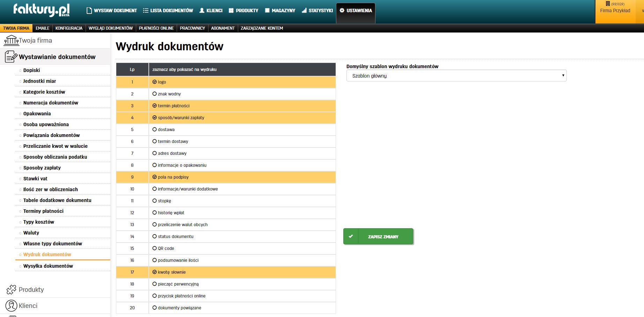Collapse the Wystawianie dokumentów section
Viewport: 644px width, 317px height.
click(x=57, y=57)
